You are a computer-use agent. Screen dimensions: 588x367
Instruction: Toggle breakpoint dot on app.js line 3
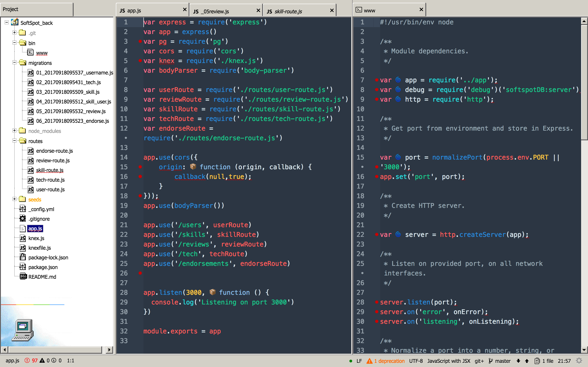(140, 41)
